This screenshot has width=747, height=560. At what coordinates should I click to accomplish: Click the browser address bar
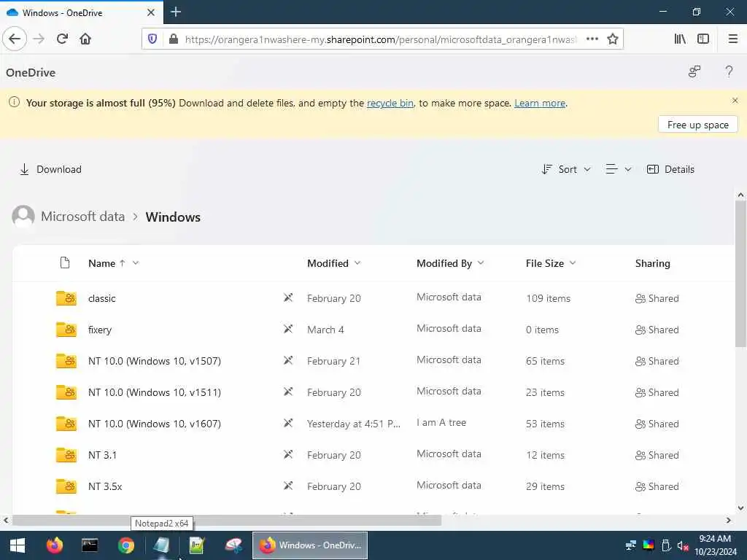(380, 39)
